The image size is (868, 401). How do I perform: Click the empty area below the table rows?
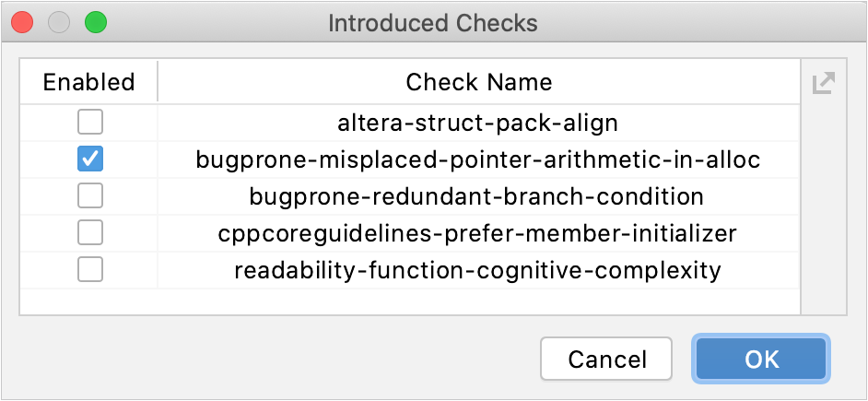(x=410, y=301)
